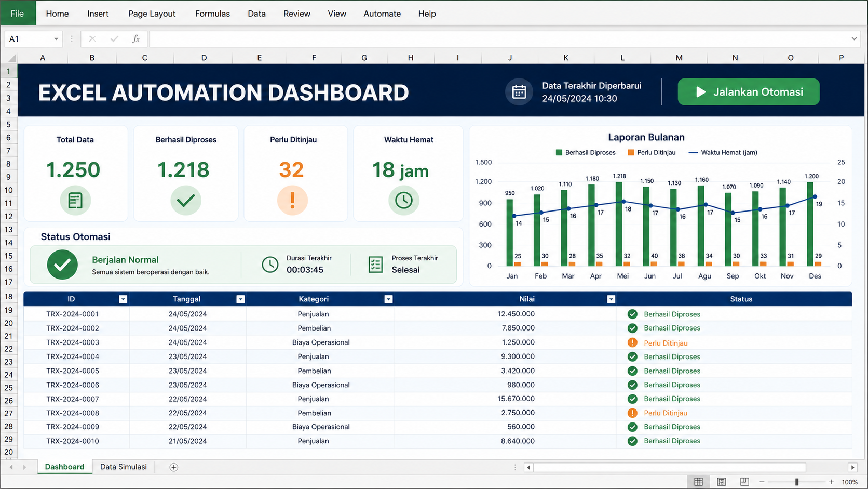Click the orange Perlu Ditinjau legend swatch
This screenshot has height=489, width=868.
[x=631, y=153]
